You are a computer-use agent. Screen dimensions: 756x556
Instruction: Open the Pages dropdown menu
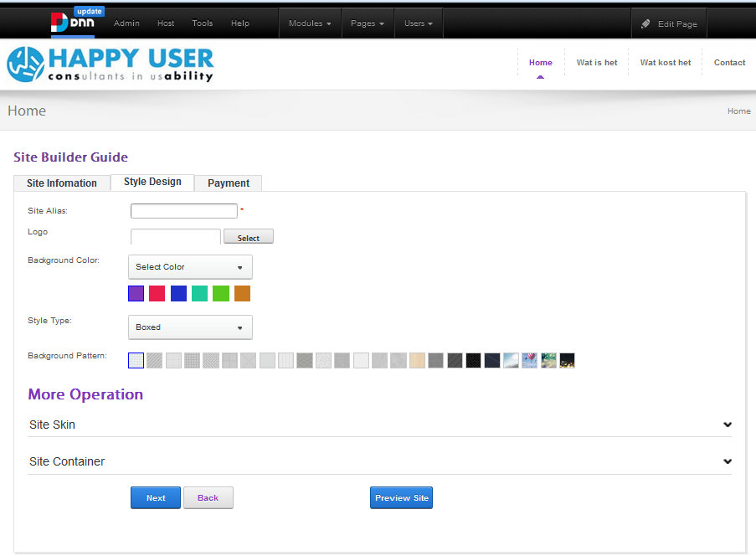pos(367,23)
